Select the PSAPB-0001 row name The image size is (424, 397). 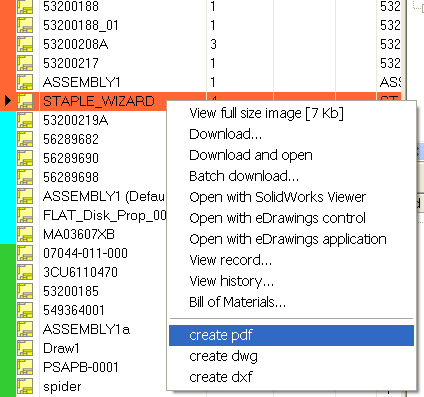[81, 367]
